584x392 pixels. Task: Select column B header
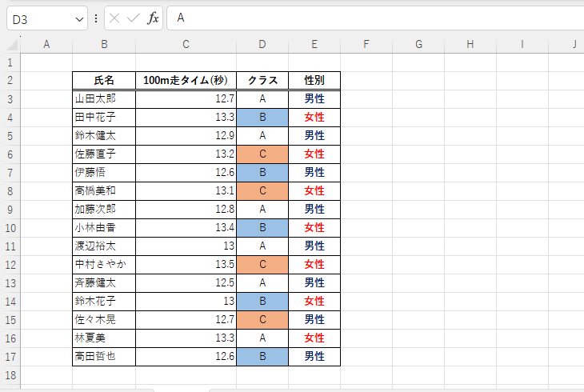(104, 44)
